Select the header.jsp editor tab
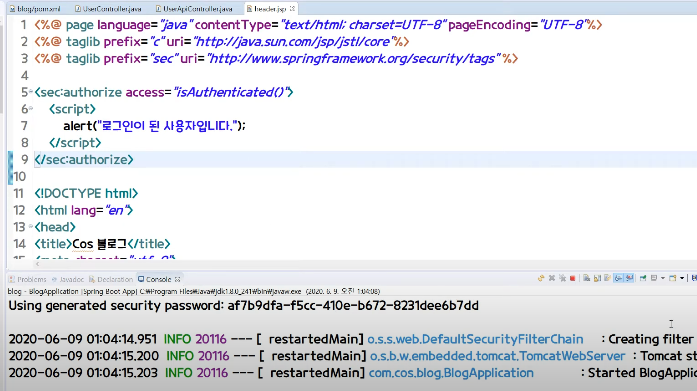 [270, 9]
